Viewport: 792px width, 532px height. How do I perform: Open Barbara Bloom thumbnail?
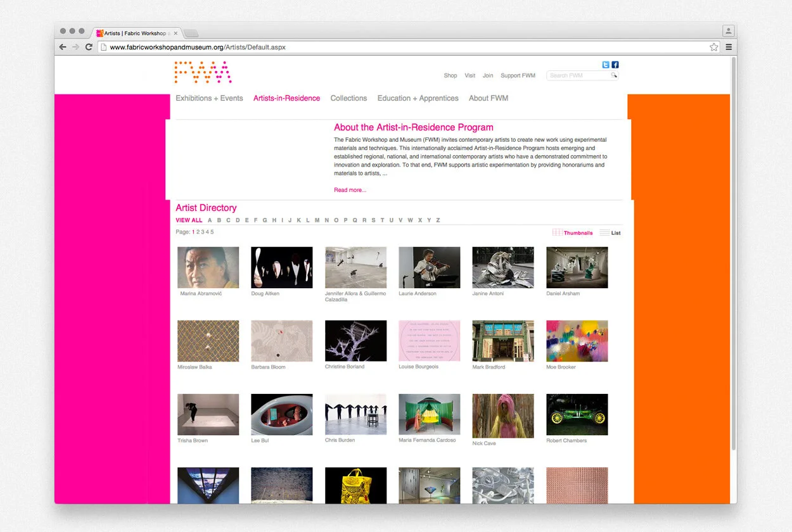pos(282,341)
